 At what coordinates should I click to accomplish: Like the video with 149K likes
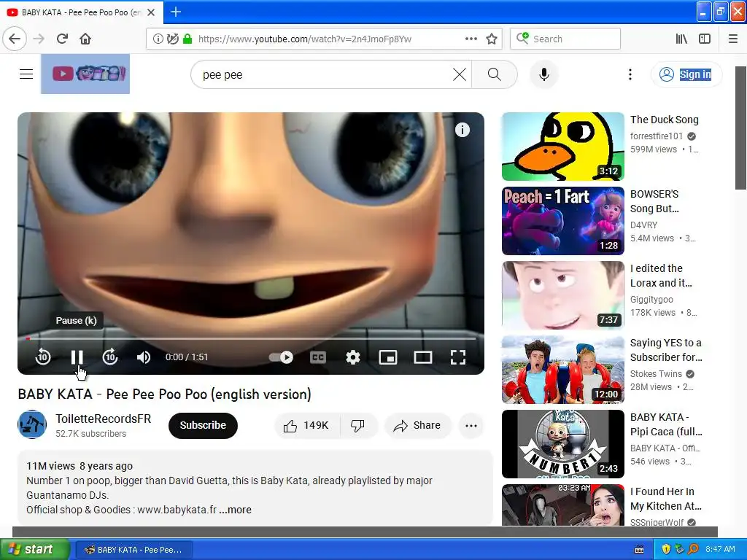(307, 425)
